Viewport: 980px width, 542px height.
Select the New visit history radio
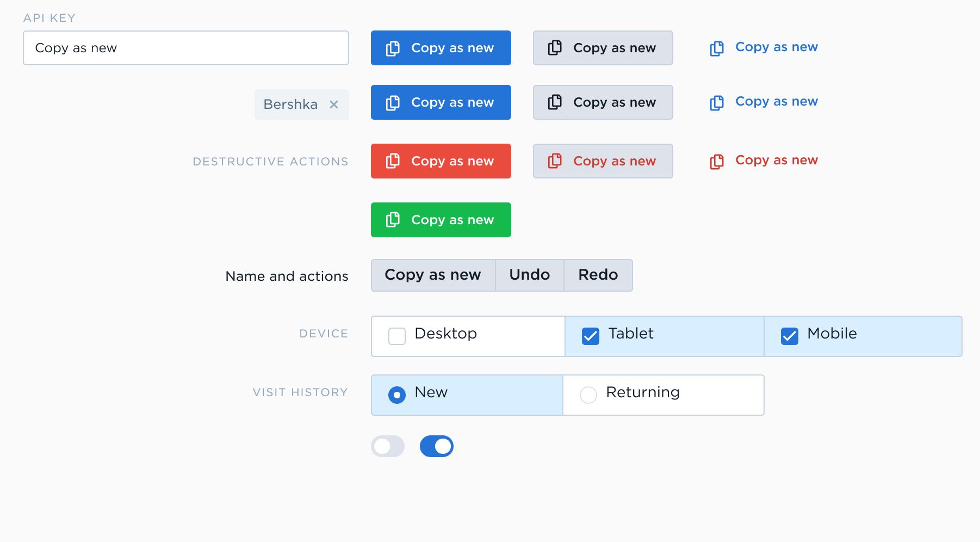point(397,395)
